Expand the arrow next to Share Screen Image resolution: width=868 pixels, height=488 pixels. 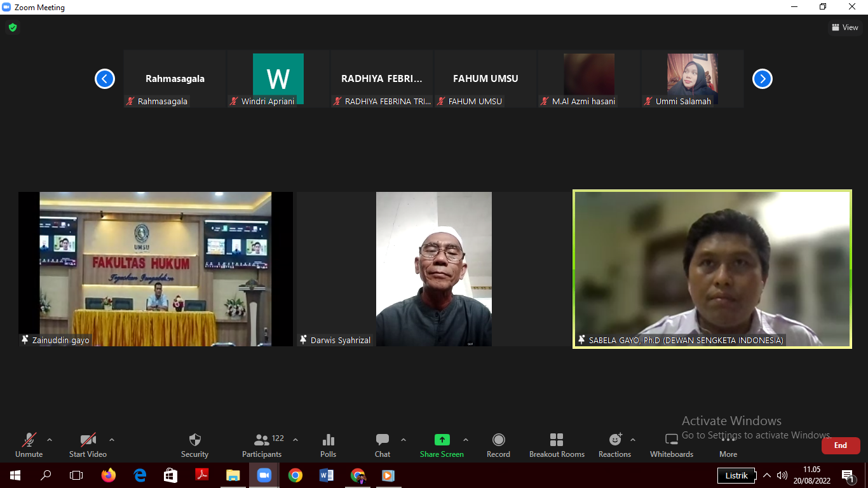(x=466, y=440)
